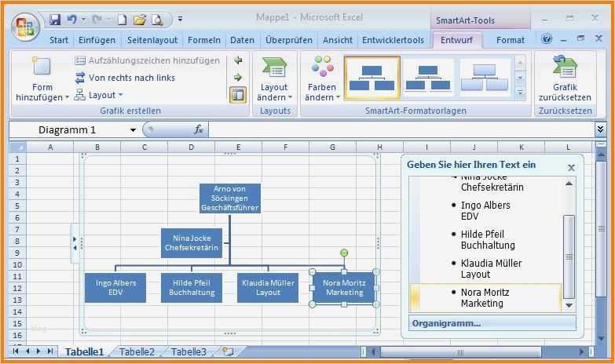Switch to the SmartArt Format tab
This screenshot has width=615, height=364.
coord(511,40)
